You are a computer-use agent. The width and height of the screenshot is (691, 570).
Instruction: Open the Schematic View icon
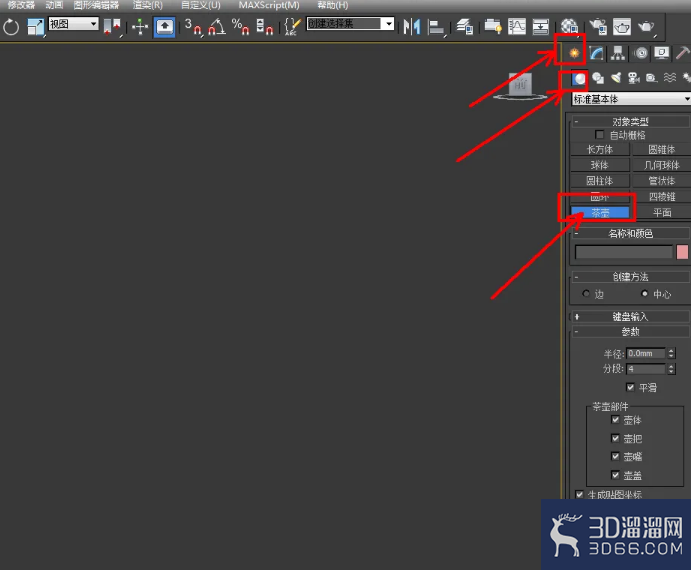(540, 27)
